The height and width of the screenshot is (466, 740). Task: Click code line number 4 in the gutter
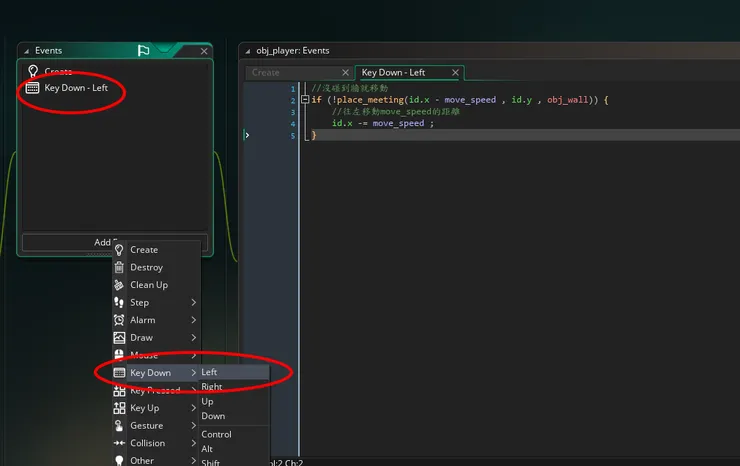(x=293, y=124)
